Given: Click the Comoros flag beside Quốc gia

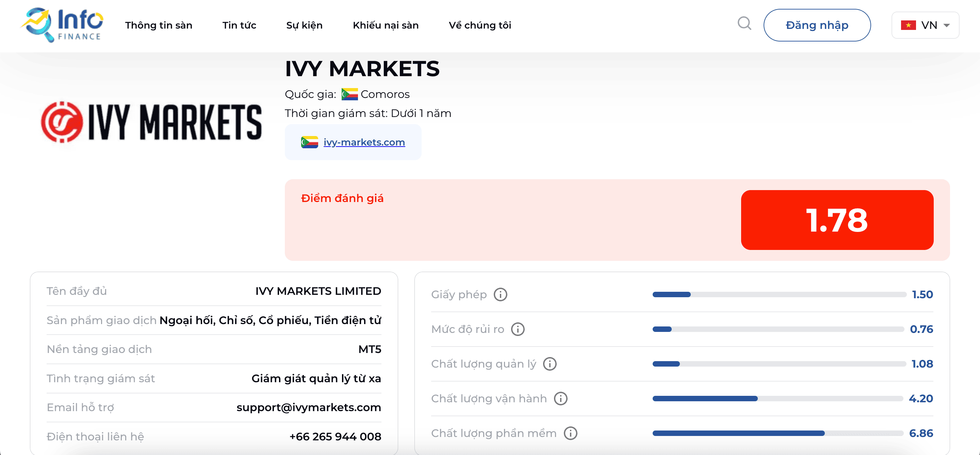Looking at the screenshot, I should pos(349,94).
